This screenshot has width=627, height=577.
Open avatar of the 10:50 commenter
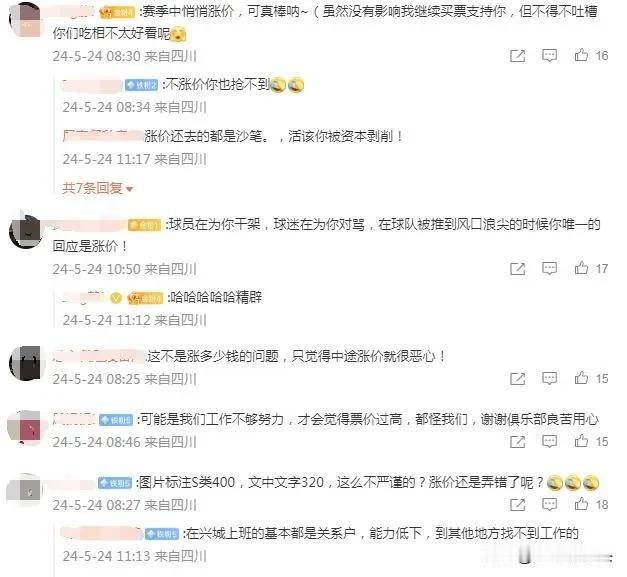[25, 231]
